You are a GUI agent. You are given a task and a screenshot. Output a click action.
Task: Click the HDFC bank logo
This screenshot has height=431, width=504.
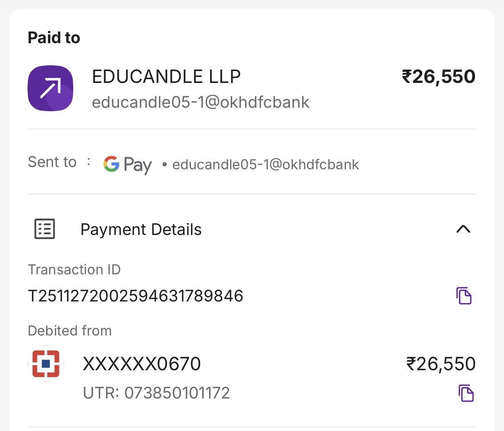46,363
